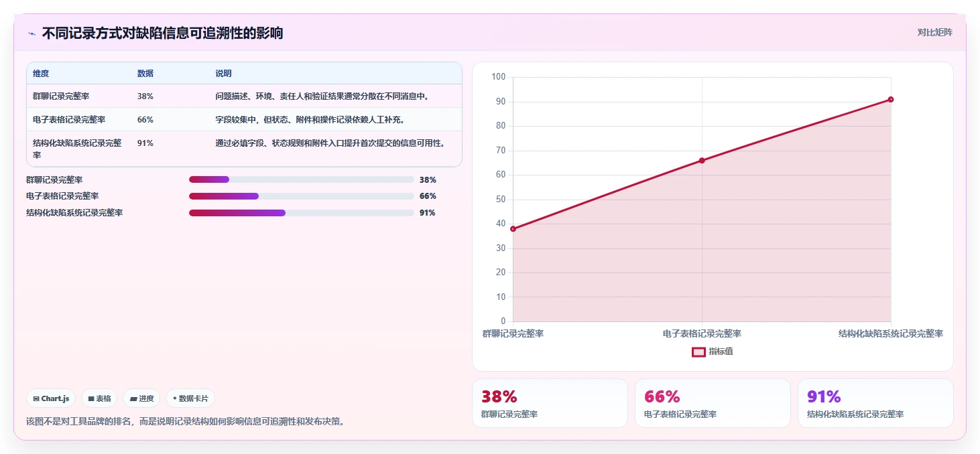Click the 群聊记录完整率 x-axis label
The height and width of the screenshot is (454, 980).
point(513,333)
